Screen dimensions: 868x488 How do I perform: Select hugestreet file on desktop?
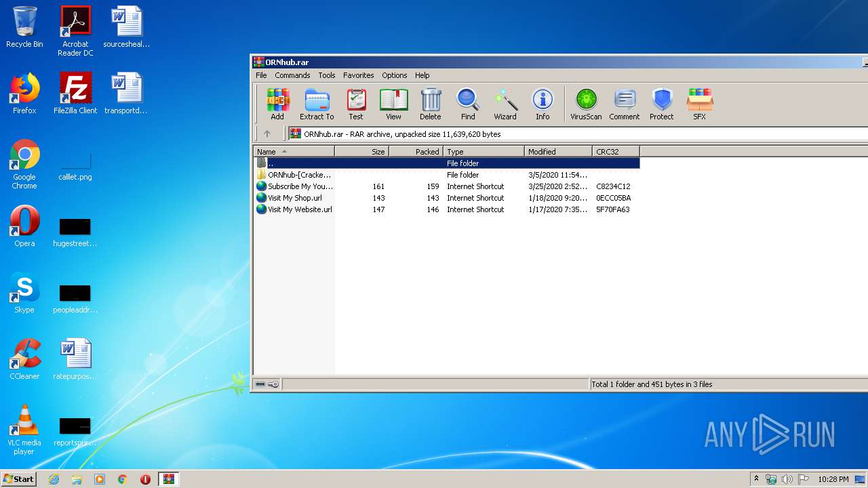coord(75,232)
